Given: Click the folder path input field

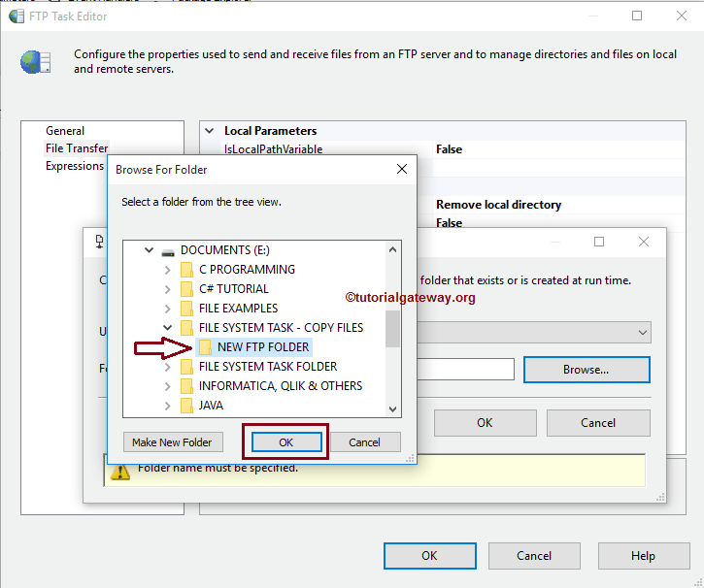Looking at the screenshot, I should 465,369.
